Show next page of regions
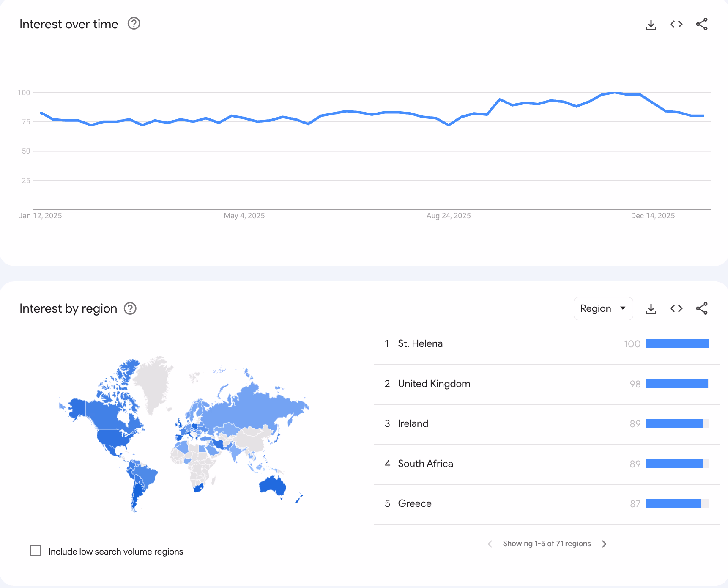The width and height of the screenshot is (728, 588). coord(605,544)
